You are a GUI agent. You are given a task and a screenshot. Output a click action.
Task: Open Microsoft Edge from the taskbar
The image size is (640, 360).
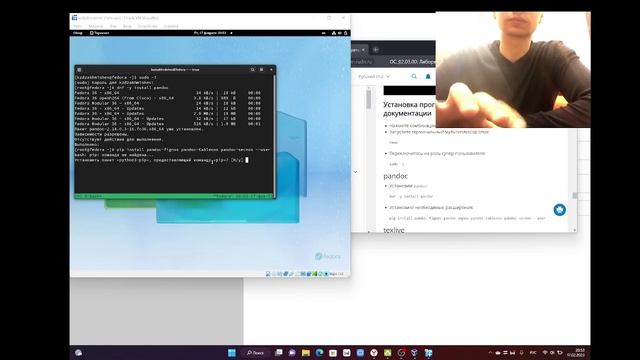point(319,353)
